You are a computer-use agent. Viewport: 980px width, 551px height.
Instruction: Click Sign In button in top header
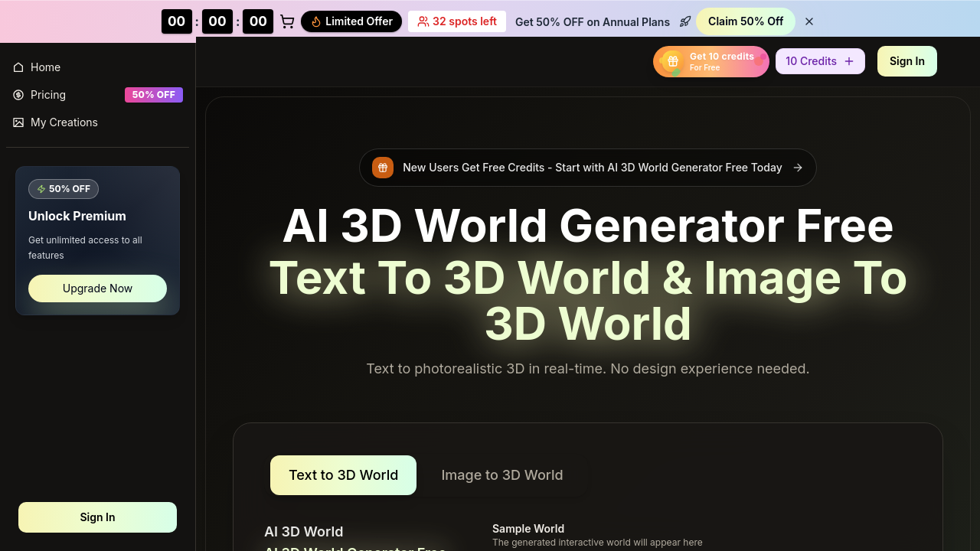pyautogui.click(x=907, y=61)
